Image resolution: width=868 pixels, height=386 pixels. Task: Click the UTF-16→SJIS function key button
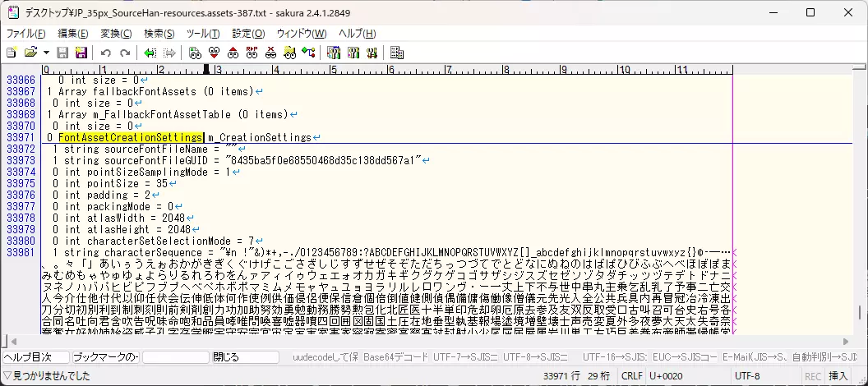615,357
